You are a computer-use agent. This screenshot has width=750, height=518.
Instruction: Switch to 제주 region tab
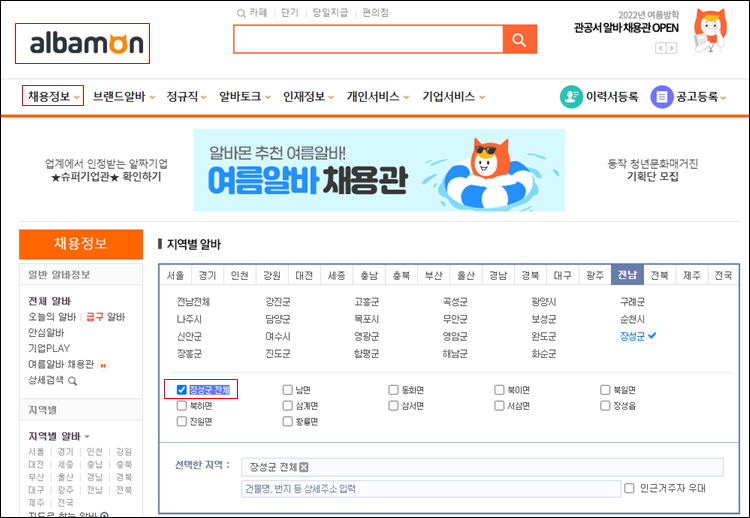[692, 275]
